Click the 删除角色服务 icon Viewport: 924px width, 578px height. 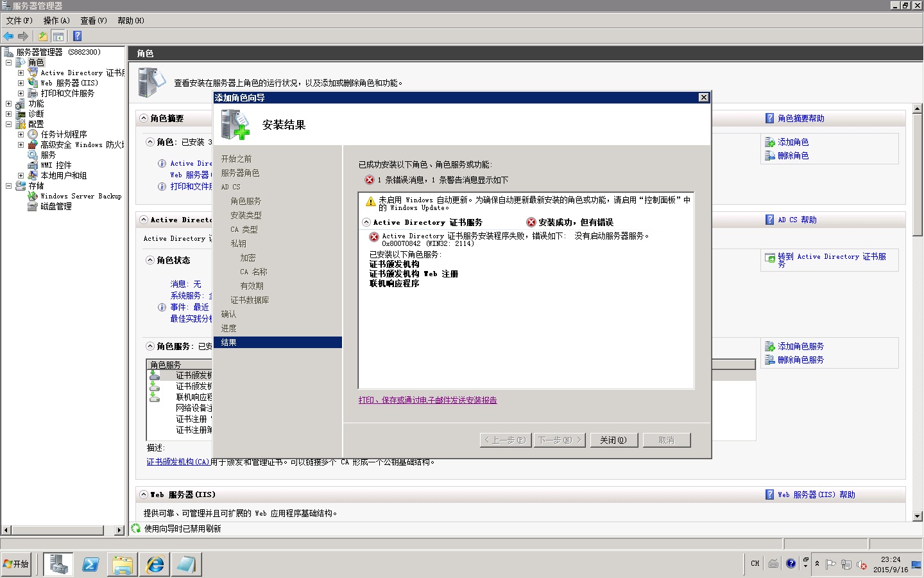(x=770, y=360)
